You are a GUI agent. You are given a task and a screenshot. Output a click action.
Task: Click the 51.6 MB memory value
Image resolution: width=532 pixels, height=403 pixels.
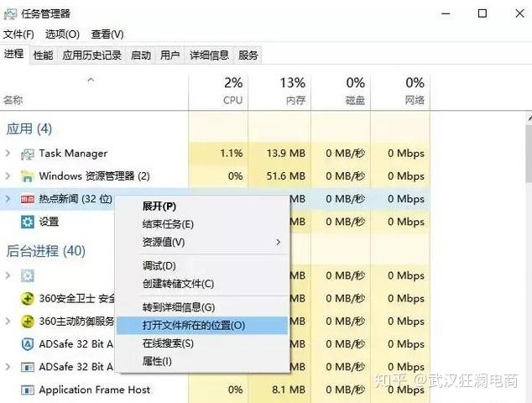pyautogui.click(x=285, y=176)
